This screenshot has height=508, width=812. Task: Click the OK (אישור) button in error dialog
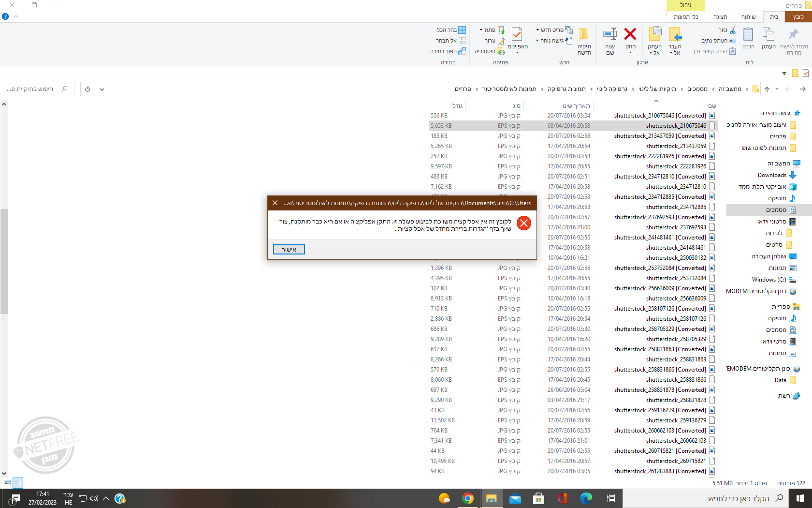pyautogui.click(x=289, y=249)
